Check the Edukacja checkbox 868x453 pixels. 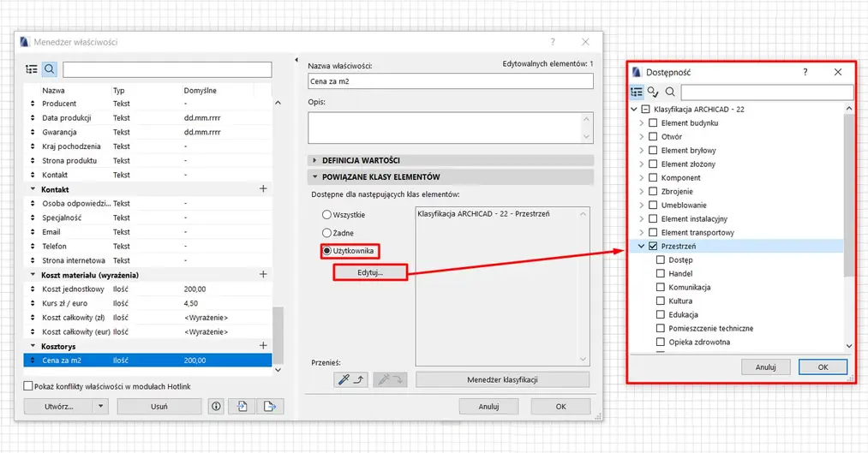[x=661, y=315]
